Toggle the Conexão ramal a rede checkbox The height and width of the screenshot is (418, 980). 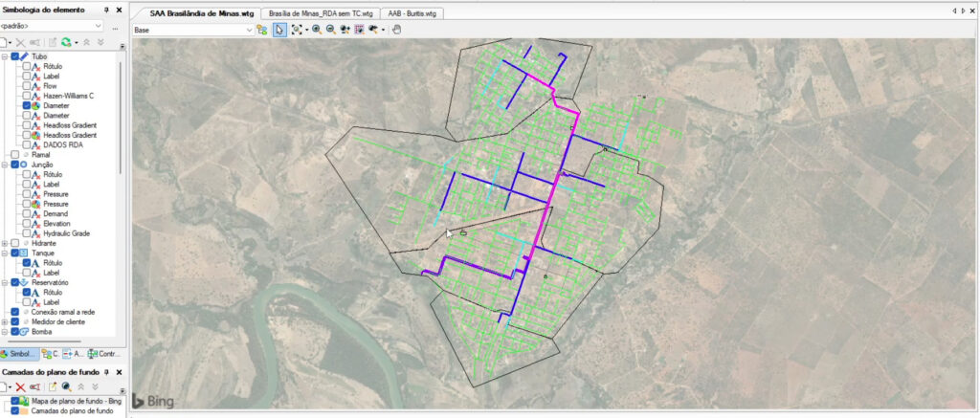point(15,312)
